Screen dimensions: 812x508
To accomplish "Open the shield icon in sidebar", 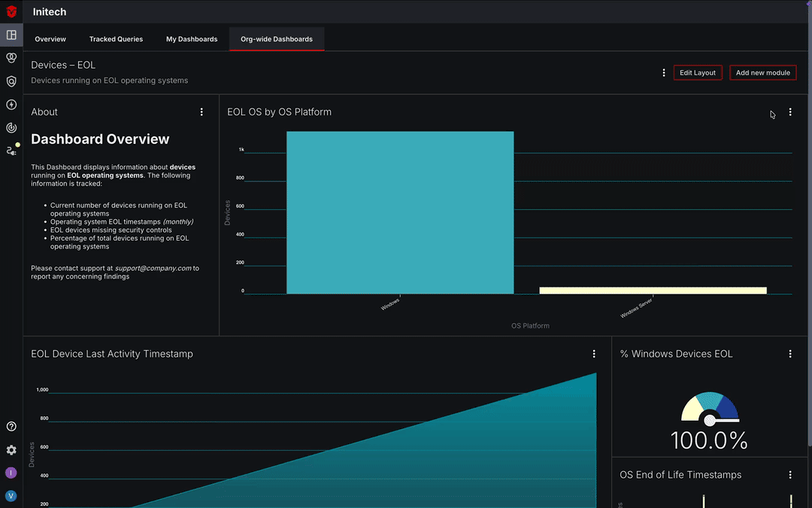I will click(x=11, y=81).
